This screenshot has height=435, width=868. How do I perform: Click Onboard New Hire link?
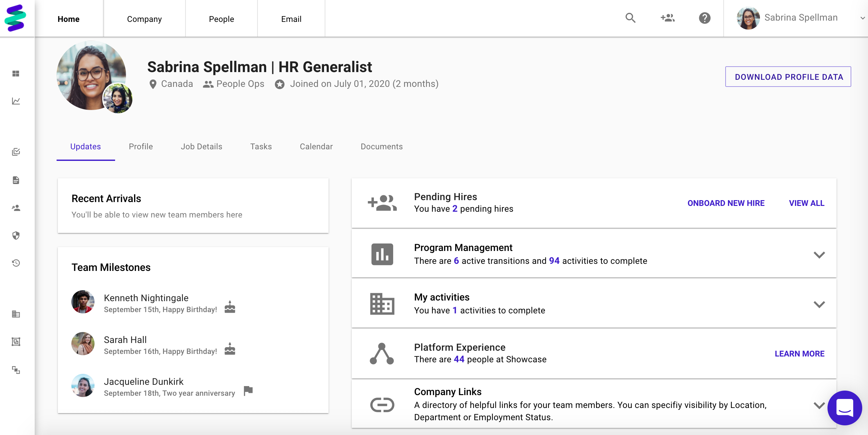[726, 203]
